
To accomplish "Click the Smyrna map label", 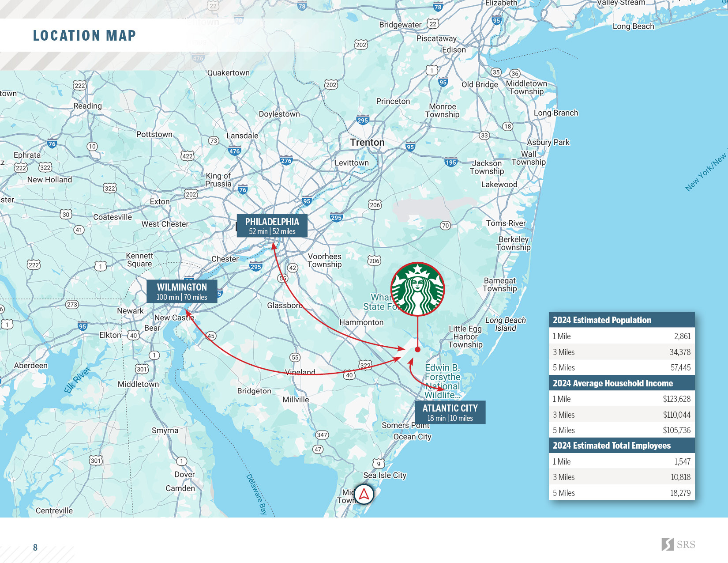I will click(x=165, y=431).
